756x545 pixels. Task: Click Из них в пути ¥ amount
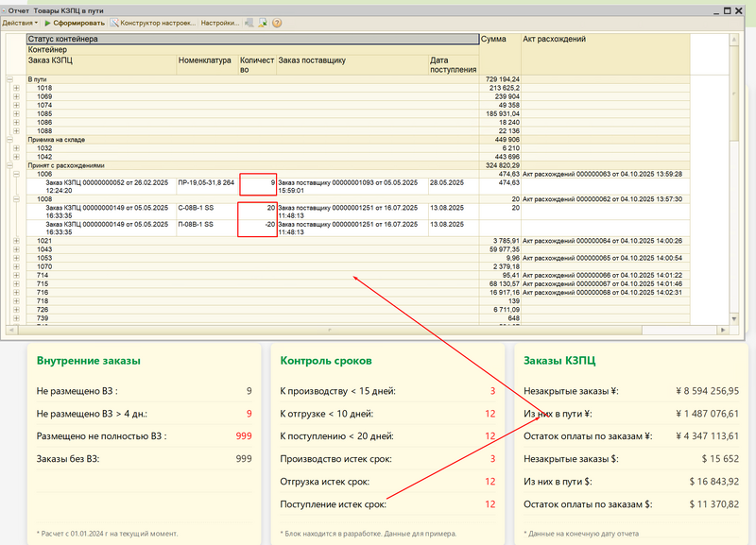point(707,414)
